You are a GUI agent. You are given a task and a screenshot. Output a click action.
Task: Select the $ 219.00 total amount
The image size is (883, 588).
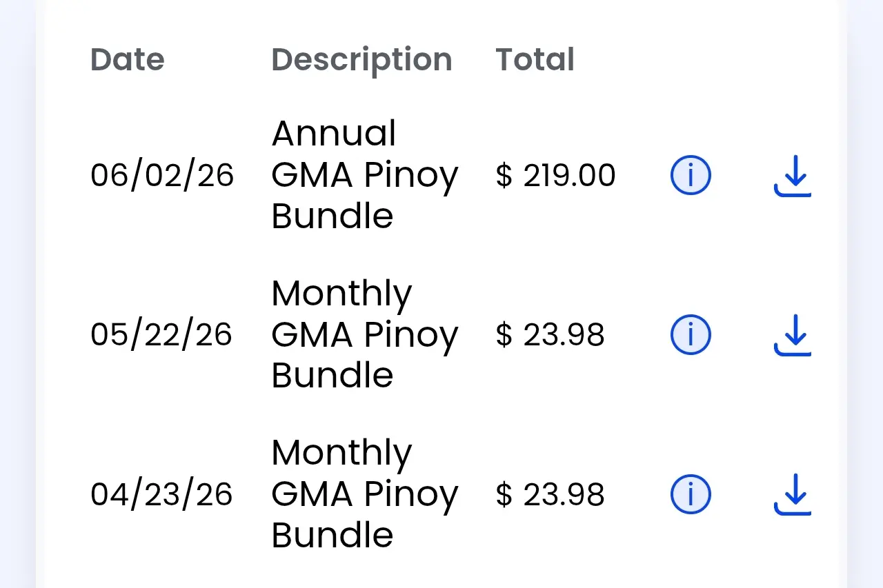tap(555, 175)
